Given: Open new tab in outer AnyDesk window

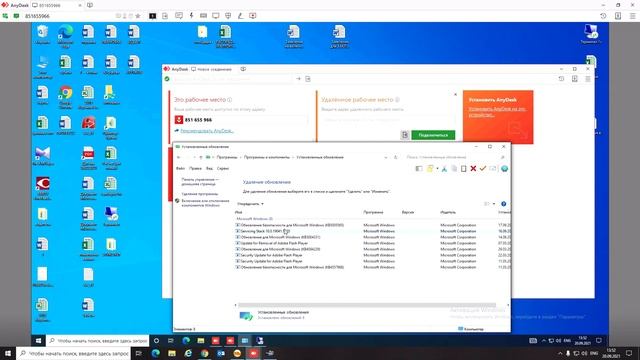Looking at the screenshot, I should (90, 5).
